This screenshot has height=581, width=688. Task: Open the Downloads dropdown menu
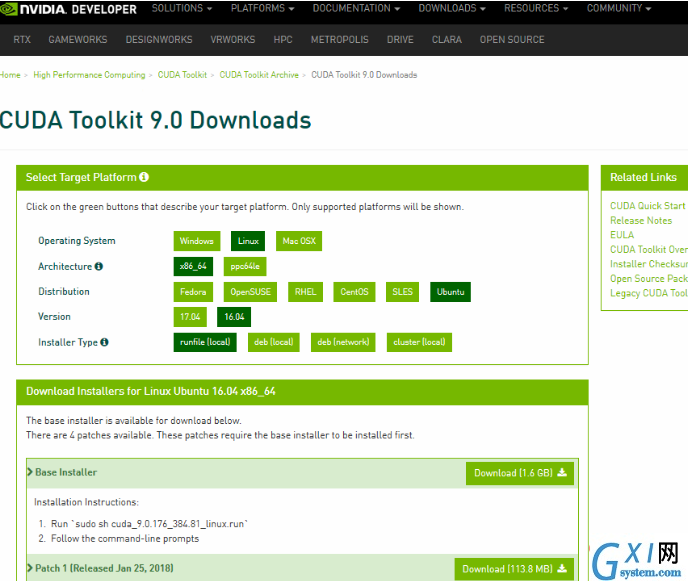coord(452,8)
